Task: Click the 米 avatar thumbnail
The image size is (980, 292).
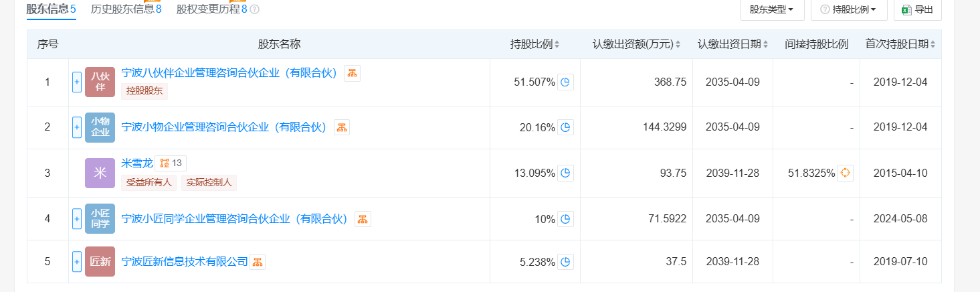Action: (x=100, y=173)
